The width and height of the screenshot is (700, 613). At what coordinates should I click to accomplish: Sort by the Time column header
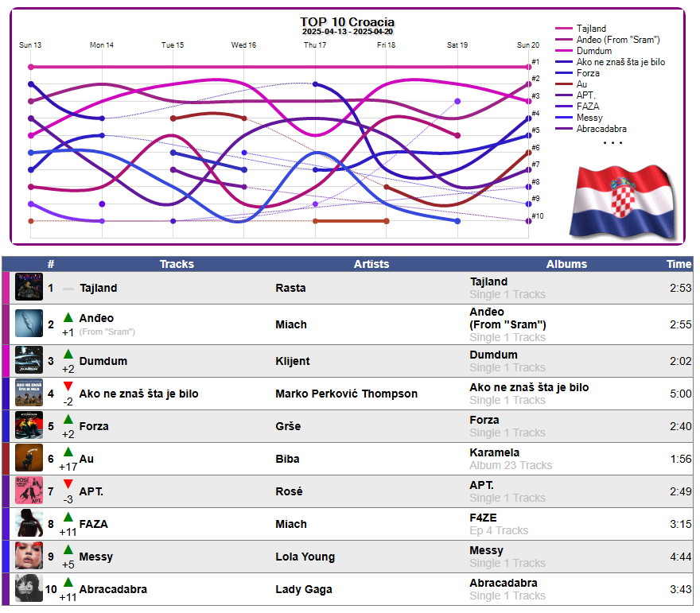tap(679, 264)
